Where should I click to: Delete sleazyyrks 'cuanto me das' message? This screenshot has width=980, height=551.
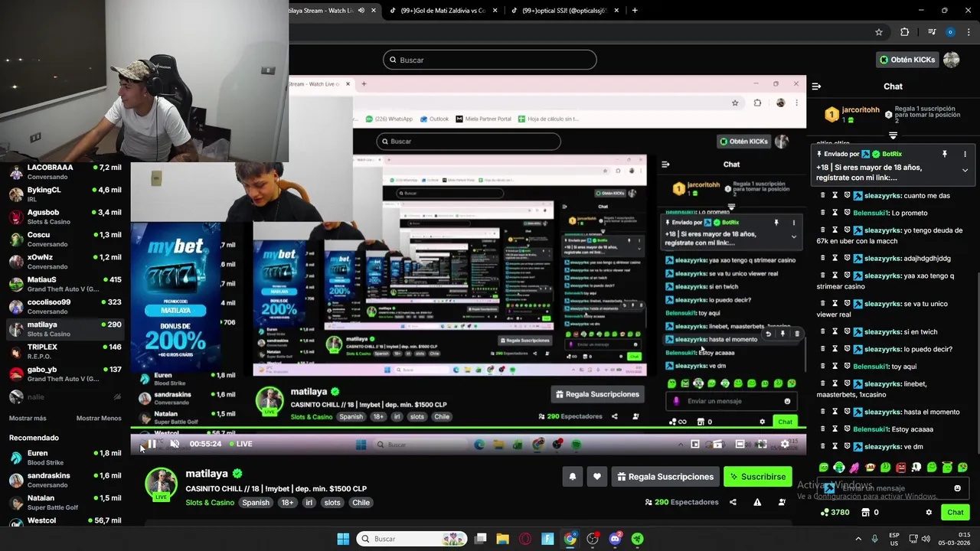(x=823, y=195)
